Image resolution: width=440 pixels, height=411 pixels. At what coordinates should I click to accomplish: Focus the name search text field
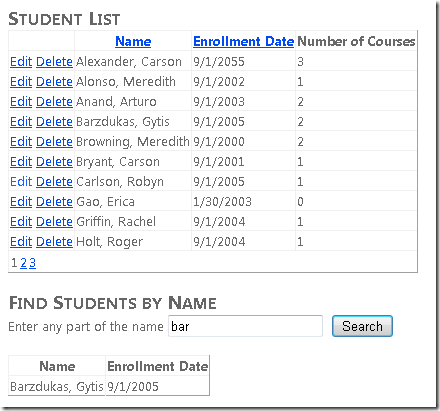tap(245, 326)
